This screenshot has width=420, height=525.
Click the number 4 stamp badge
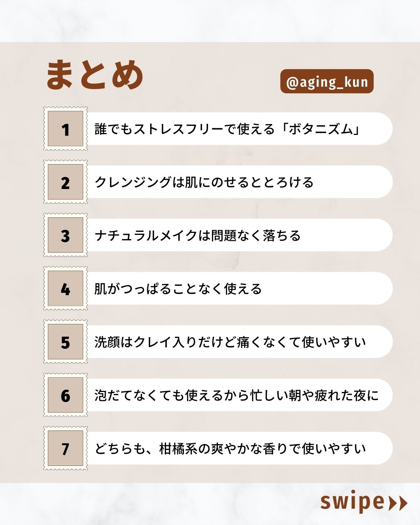click(x=65, y=289)
